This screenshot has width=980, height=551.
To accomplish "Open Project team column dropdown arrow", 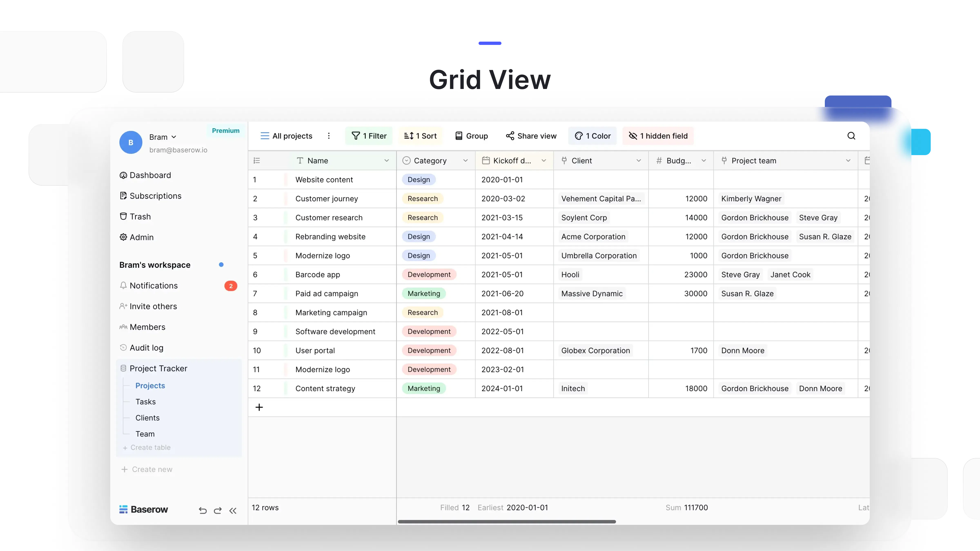I will pos(848,160).
